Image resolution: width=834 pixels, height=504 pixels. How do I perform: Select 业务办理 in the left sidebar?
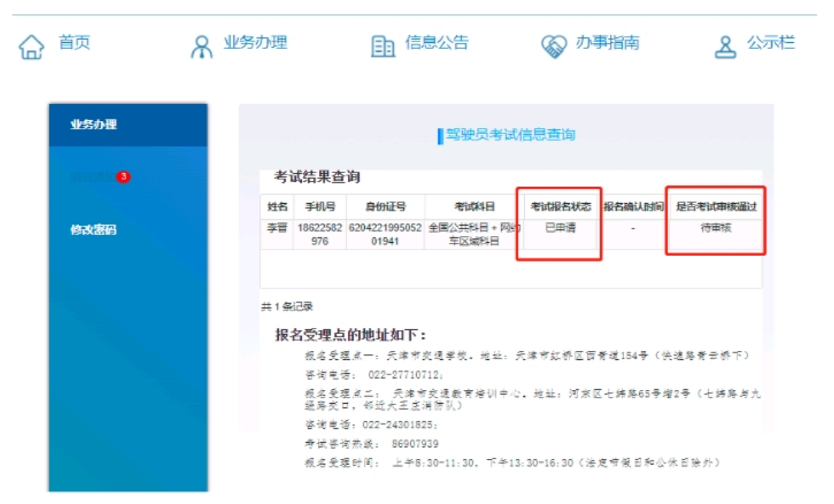tap(94, 125)
